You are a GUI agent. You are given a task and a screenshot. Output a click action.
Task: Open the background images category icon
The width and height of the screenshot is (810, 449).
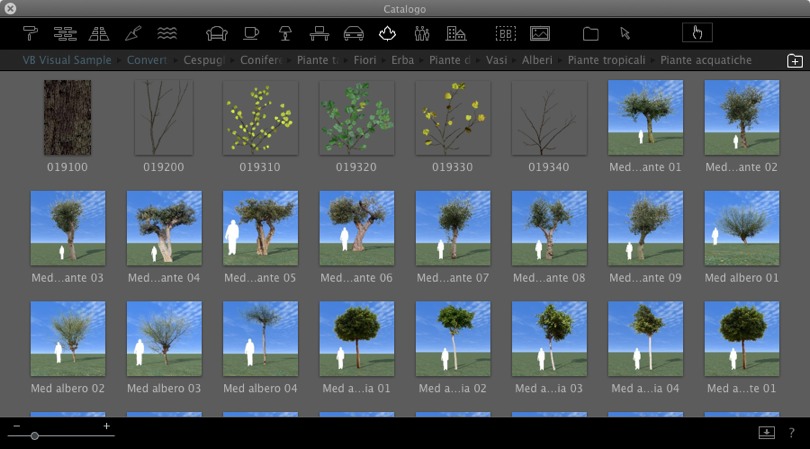pos(540,34)
